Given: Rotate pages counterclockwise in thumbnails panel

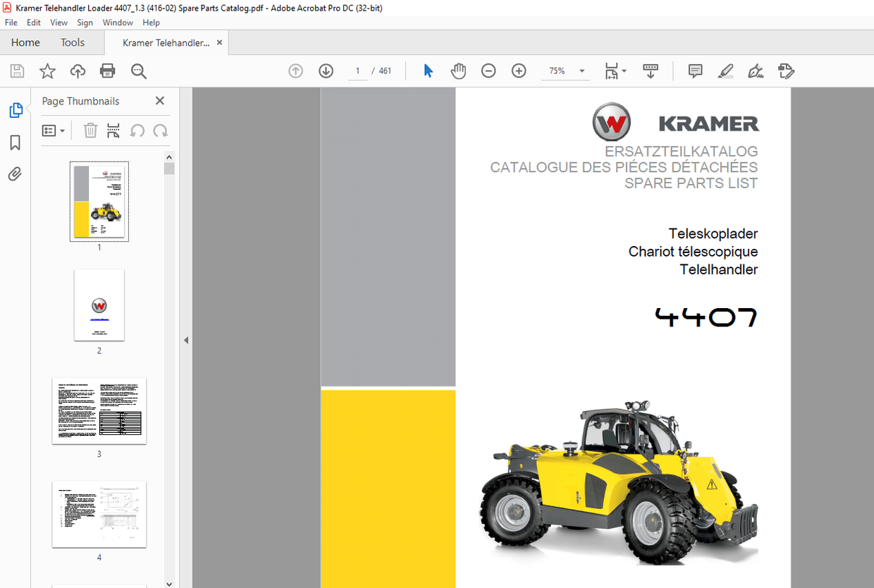Looking at the screenshot, I should (137, 130).
